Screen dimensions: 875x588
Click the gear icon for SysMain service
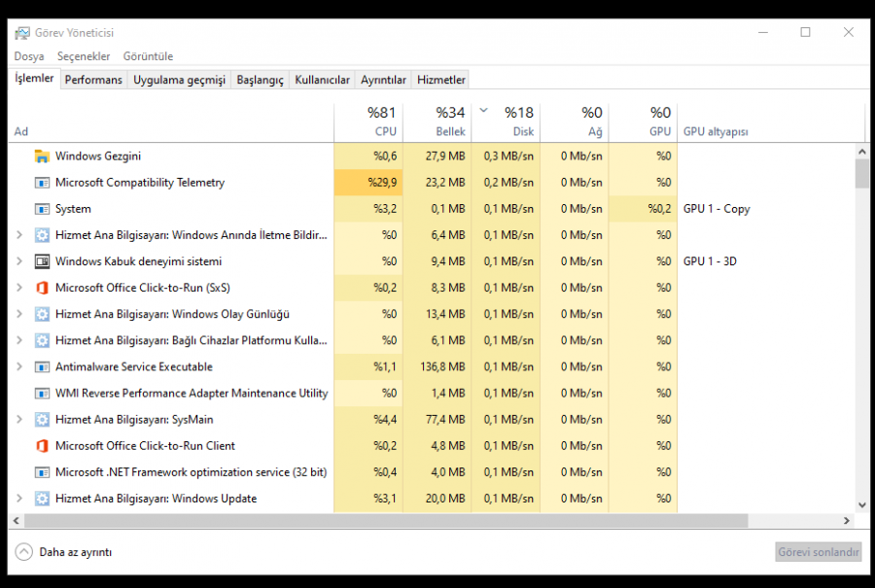pos(42,420)
